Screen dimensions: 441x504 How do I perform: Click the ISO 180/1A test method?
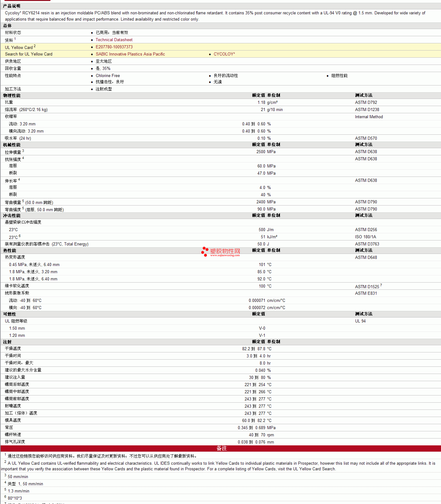click(x=365, y=237)
